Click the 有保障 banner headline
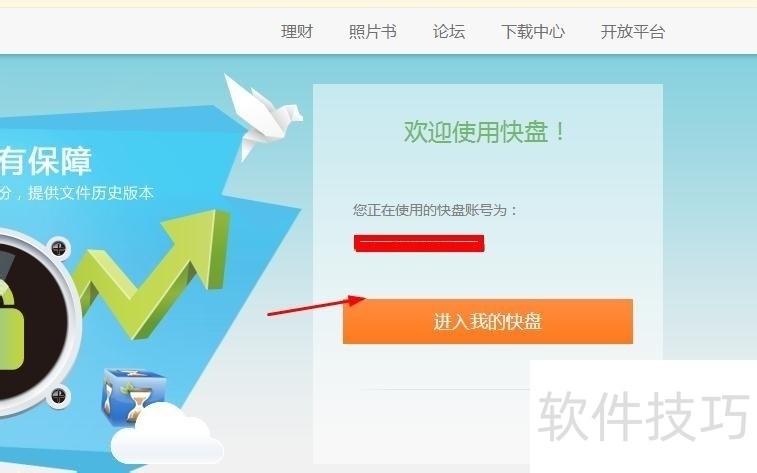Viewport: 757px width, 473px height. pyautogui.click(x=46, y=161)
